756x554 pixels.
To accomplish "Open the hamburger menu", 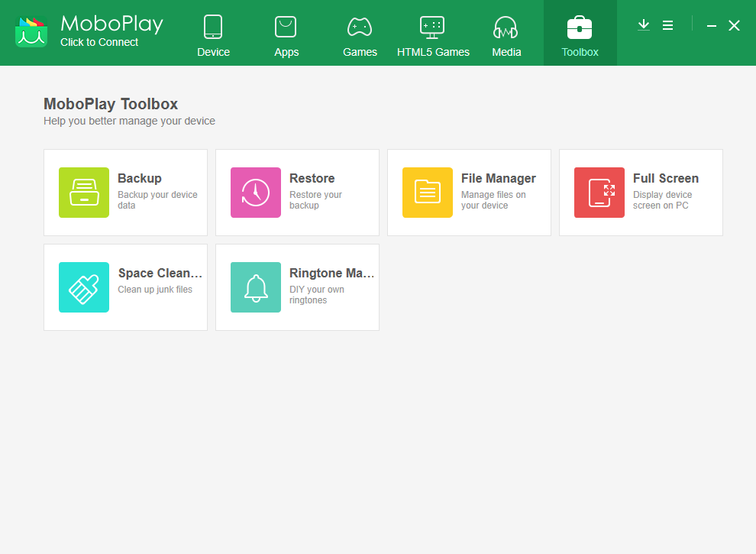I will point(668,24).
